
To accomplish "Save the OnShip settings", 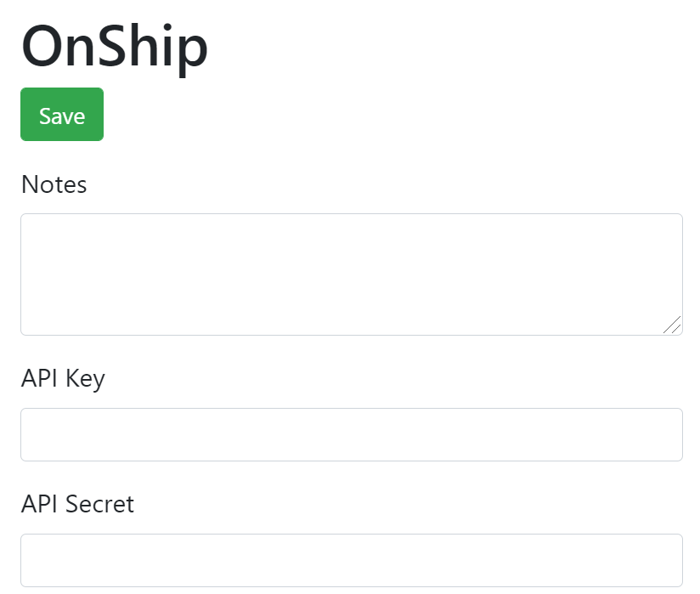I will 62,115.
